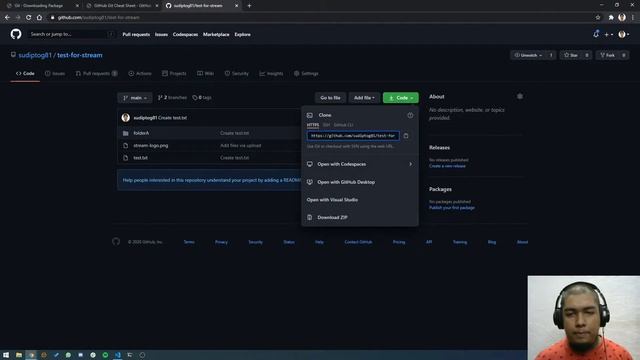
Task: Open the test.txt file
Action: point(140,158)
